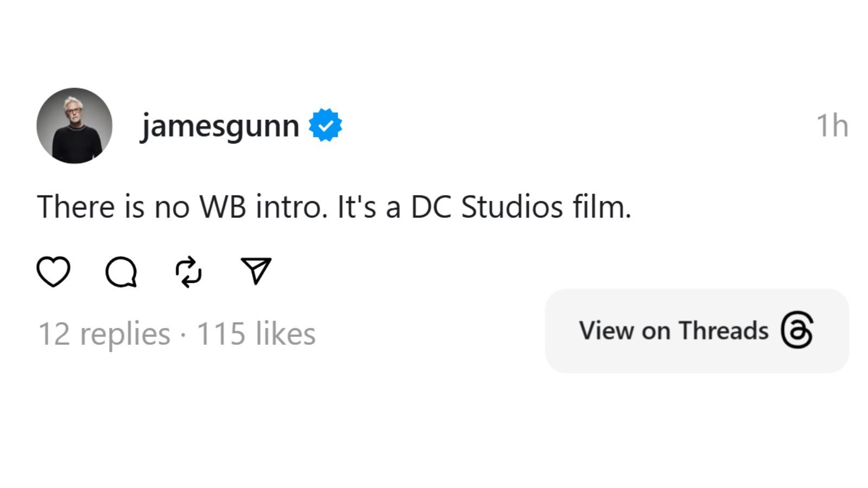Click the dot separator between replies and likes
The image size is (868, 488).
(x=183, y=335)
